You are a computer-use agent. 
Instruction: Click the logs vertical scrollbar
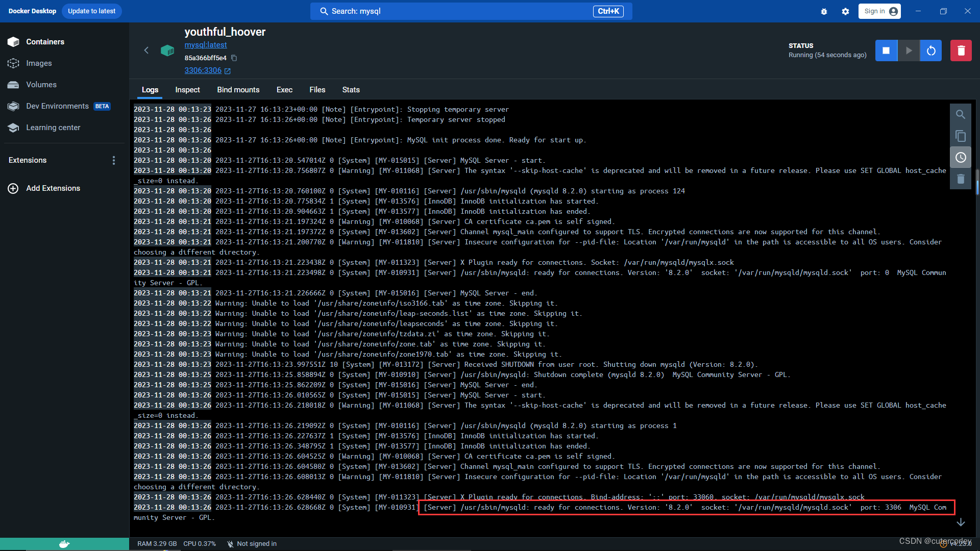click(x=977, y=182)
